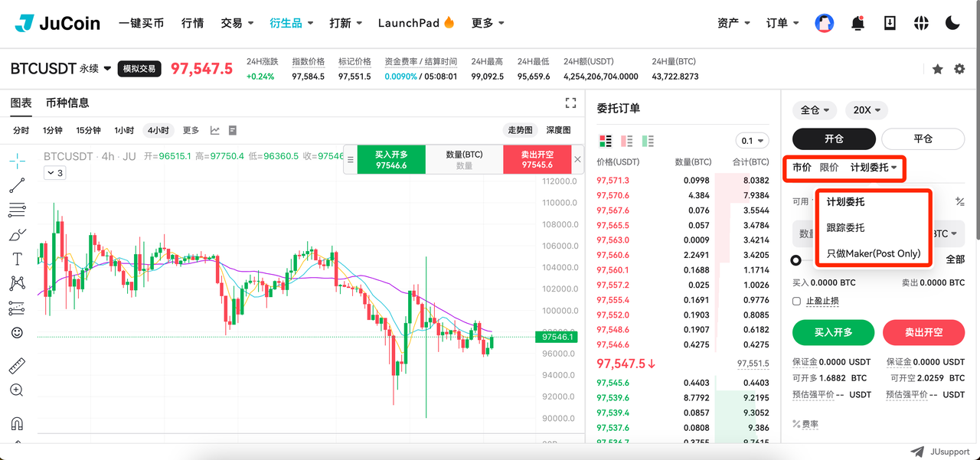Select the trend line drawing tool
Image resolution: width=980 pixels, height=460 pixels.
click(x=17, y=184)
